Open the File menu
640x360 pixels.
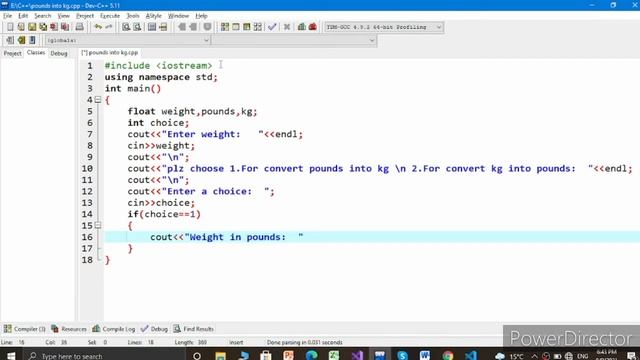(x=7, y=16)
